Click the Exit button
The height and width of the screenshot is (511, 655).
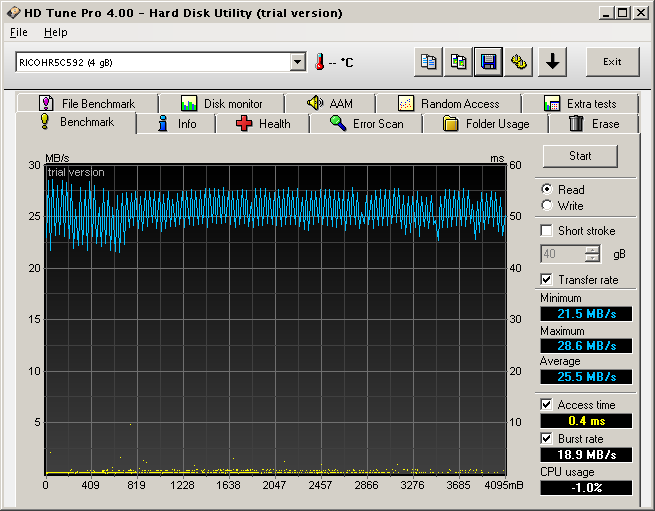[x=612, y=62]
